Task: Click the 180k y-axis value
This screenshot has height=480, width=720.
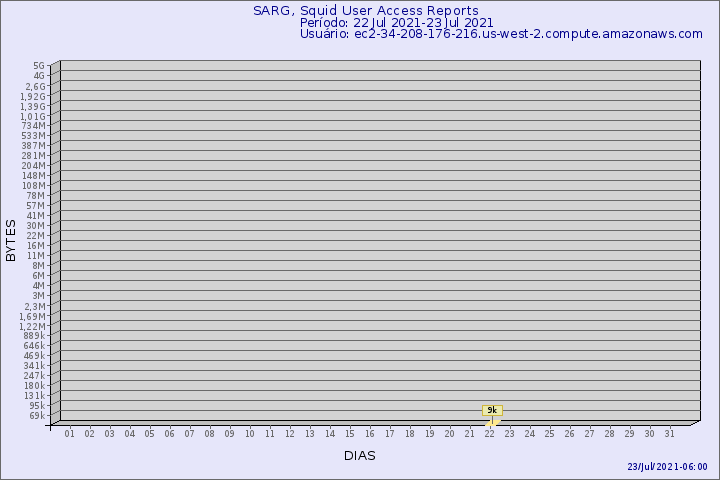Action: coord(34,385)
